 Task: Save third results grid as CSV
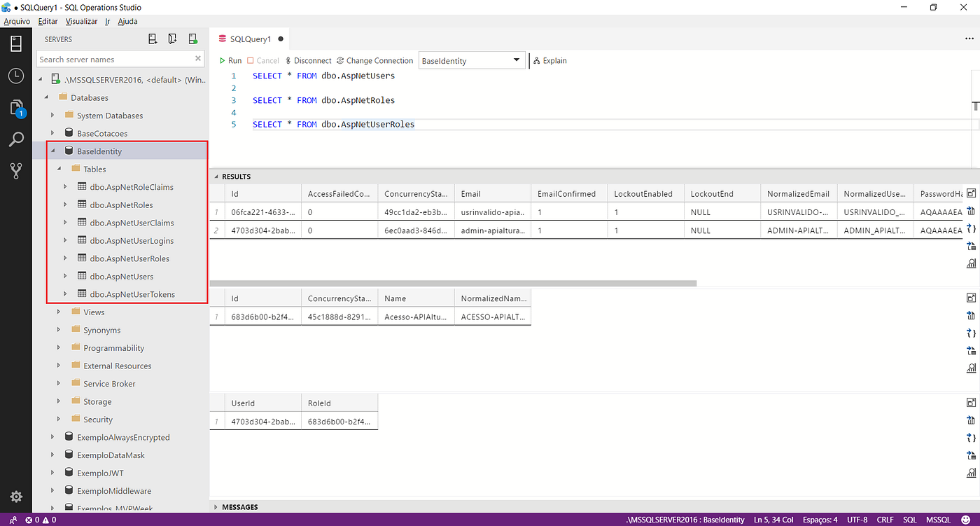(x=971, y=420)
